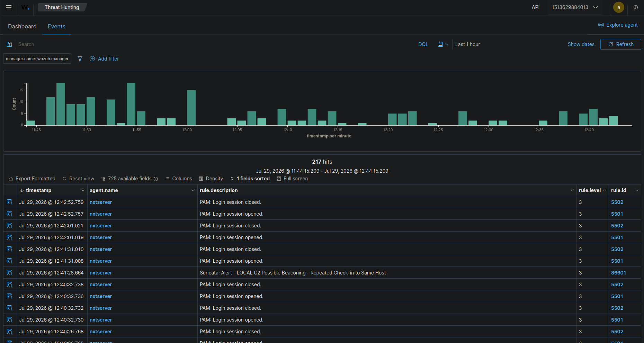Screen dimensions: 644x343
Task: Open the API selector dropdown 1513629884013
Action: click(x=575, y=7)
